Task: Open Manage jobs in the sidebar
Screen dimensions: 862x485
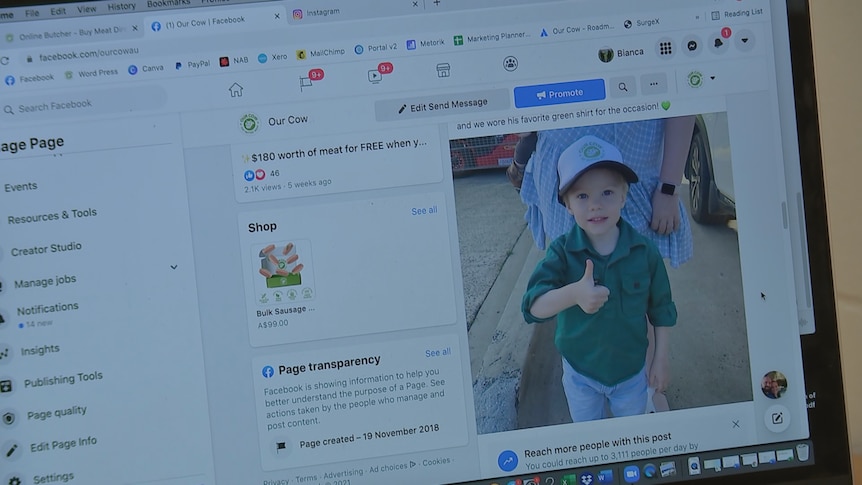Action: coord(45,282)
